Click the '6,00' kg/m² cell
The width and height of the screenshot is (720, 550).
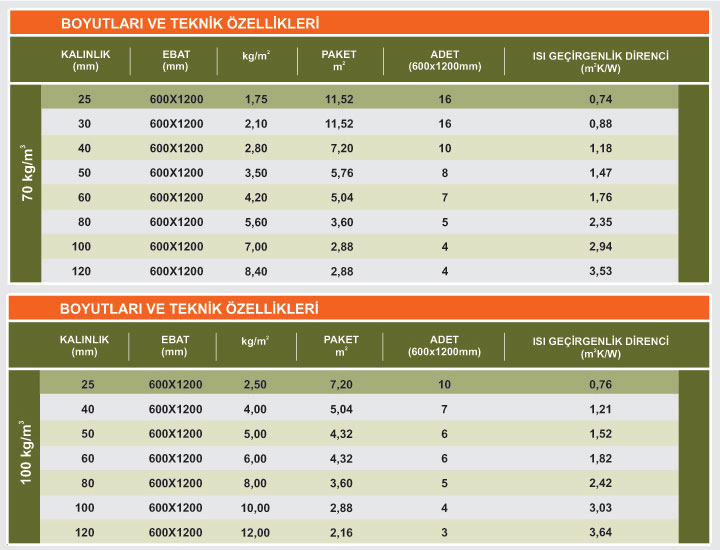255,459
